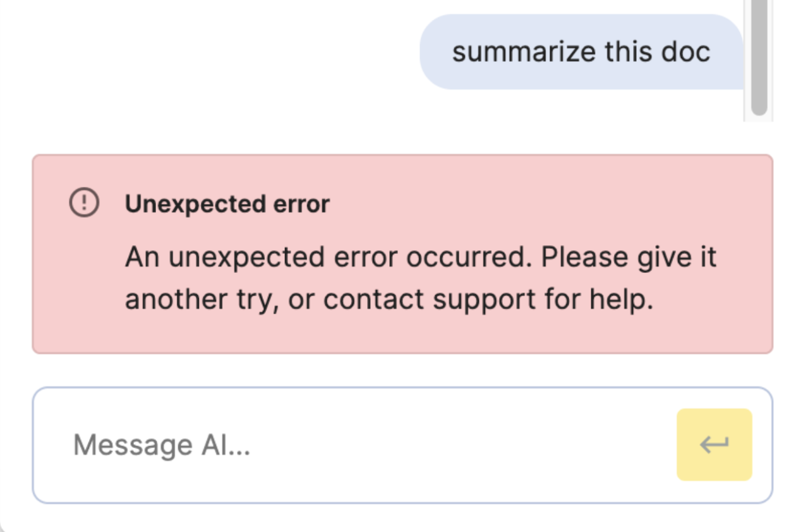Click the yellow send arrow button
Image resolution: width=796 pixels, height=532 pixels.
click(x=714, y=445)
